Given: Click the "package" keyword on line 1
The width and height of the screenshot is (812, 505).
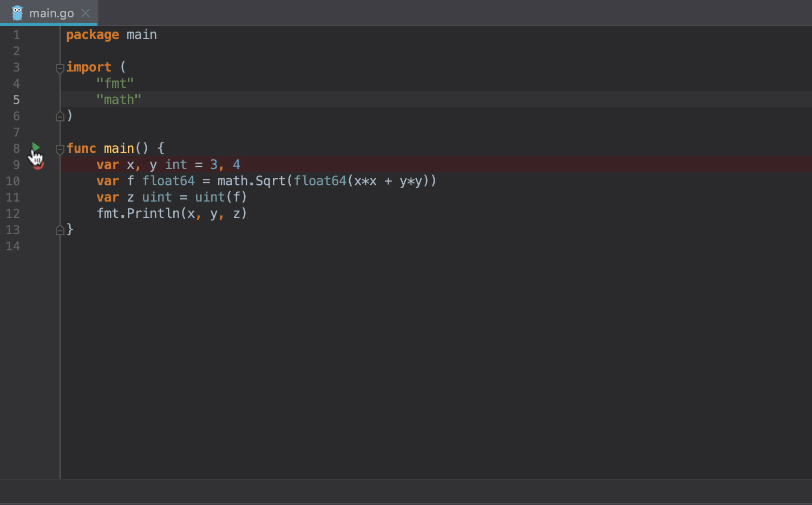Looking at the screenshot, I should click(x=93, y=35).
